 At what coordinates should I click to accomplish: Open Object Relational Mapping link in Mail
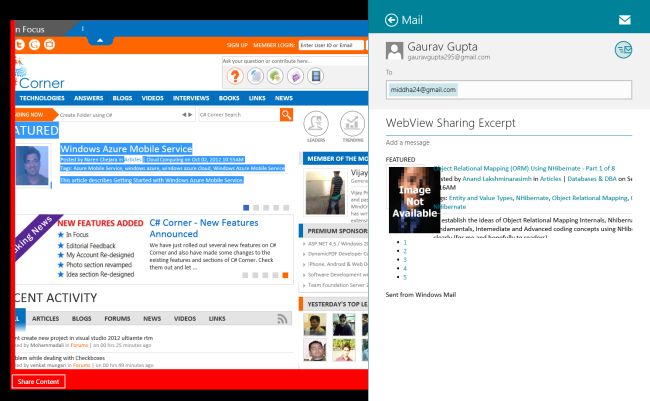point(524,168)
